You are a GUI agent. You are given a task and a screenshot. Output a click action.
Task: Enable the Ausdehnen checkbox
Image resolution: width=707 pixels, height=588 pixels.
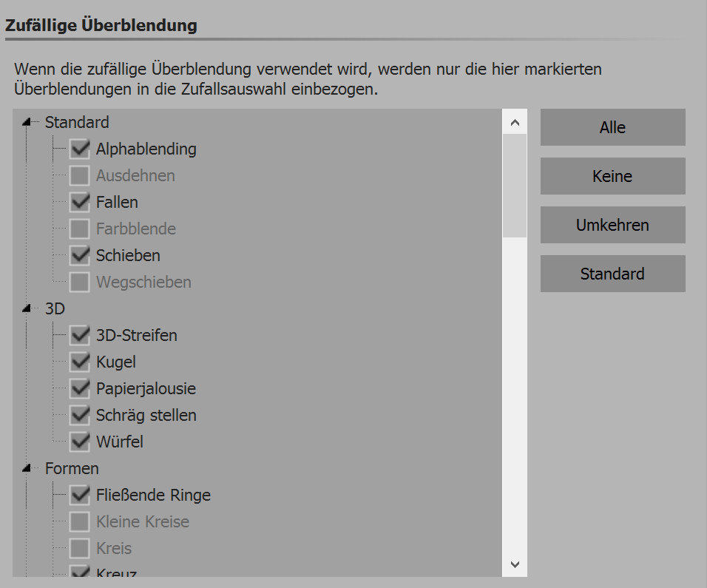(80, 175)
